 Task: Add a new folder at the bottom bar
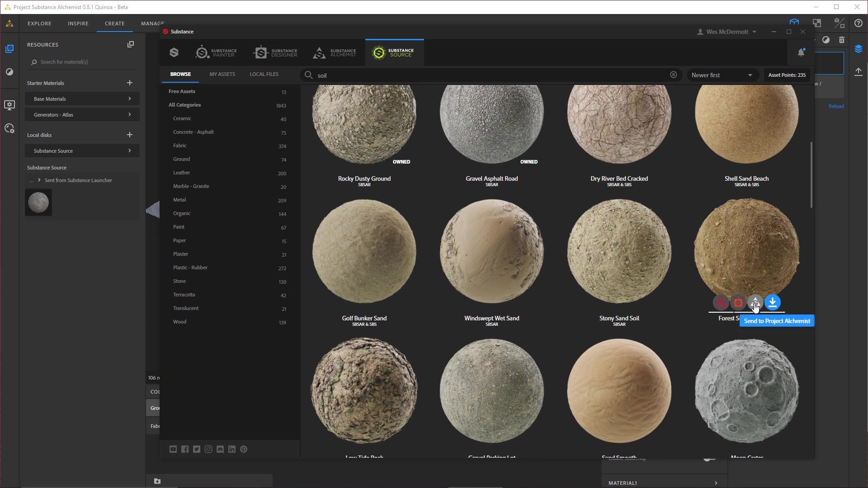pos(157,481)
